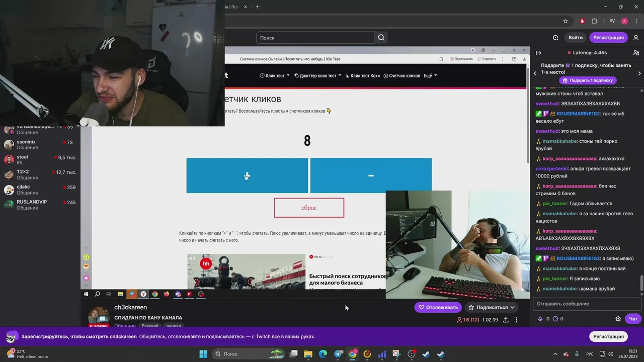Click Регистрация in bottom purple banner
644x362 pixels.
608,336
